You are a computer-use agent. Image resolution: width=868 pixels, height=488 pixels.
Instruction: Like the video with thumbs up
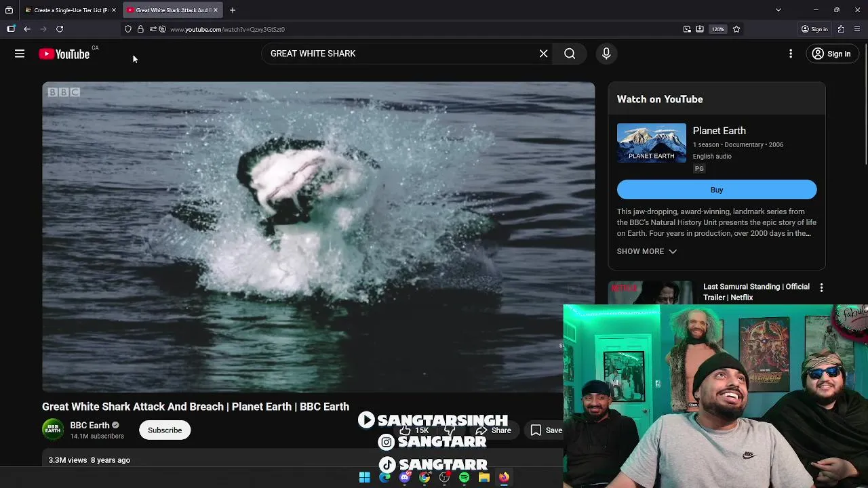pos(414,430)
